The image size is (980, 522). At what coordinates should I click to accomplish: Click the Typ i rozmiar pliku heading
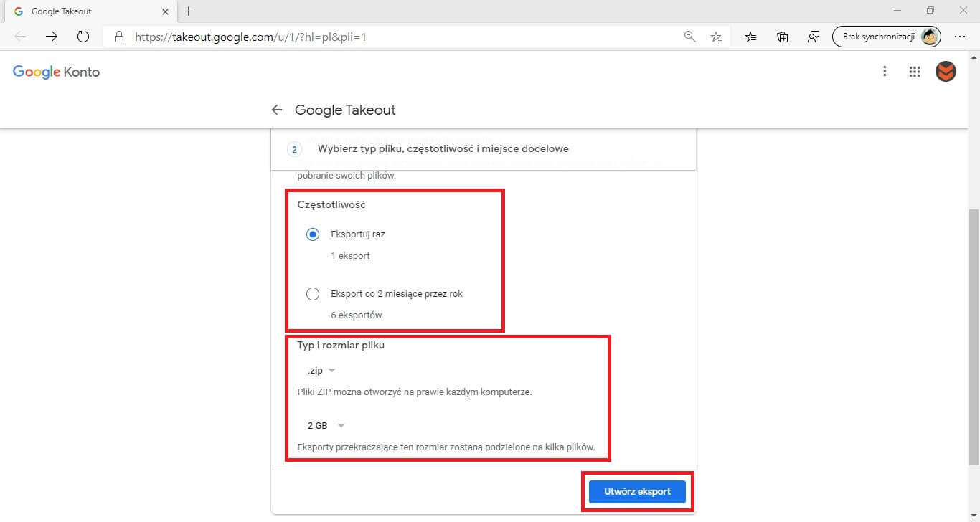pyautogui.click(x=341, y=345)
